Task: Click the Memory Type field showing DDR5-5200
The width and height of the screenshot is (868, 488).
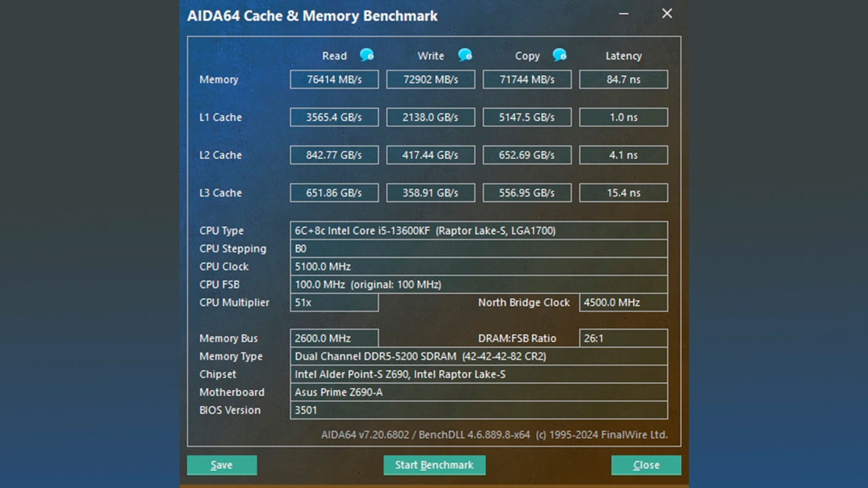Action: pos(479,356)
